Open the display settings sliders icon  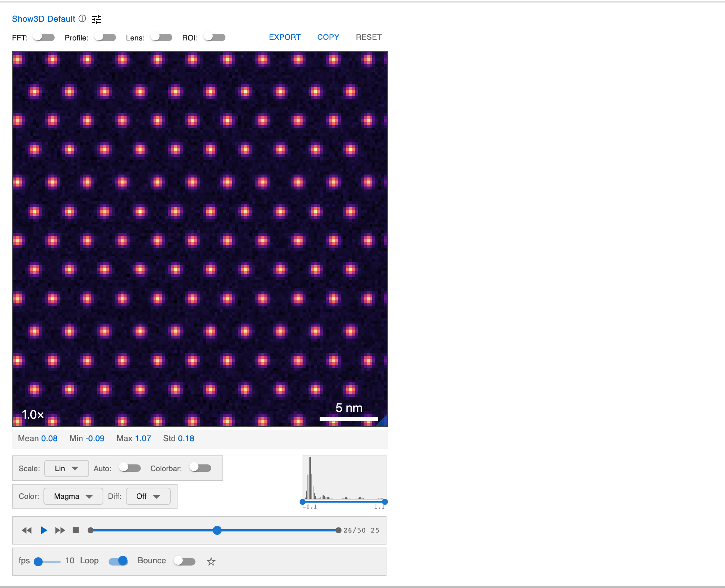coord(97,19)
